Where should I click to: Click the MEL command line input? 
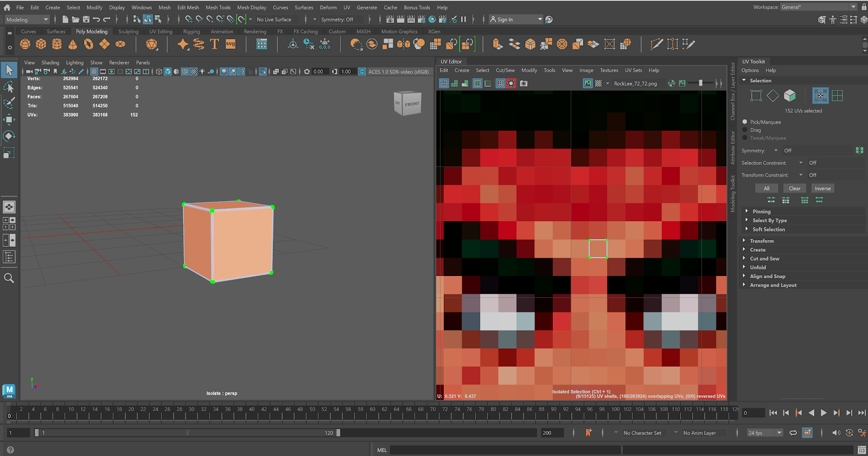pyautogui.click(x=505, y=450)
